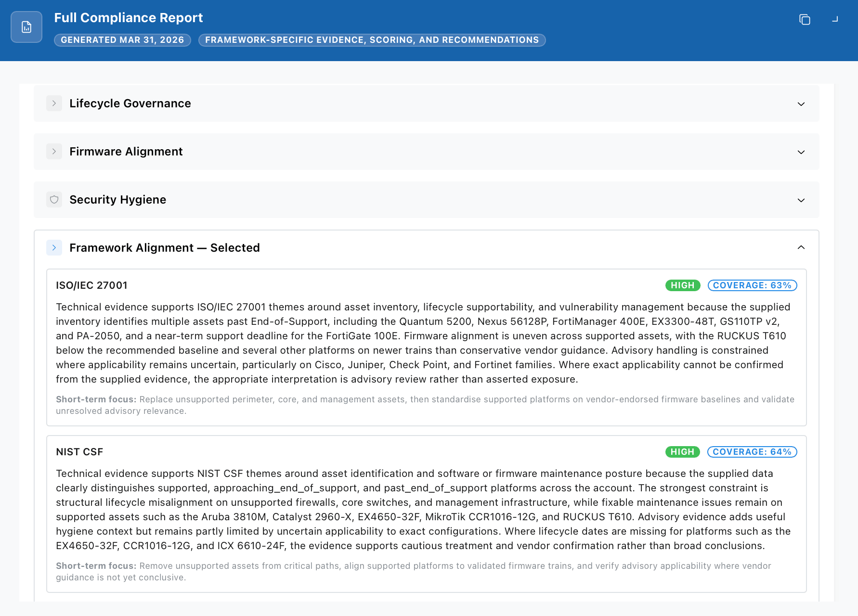Open Security Hygiene via its down chevron

click(x=802, y=200)
